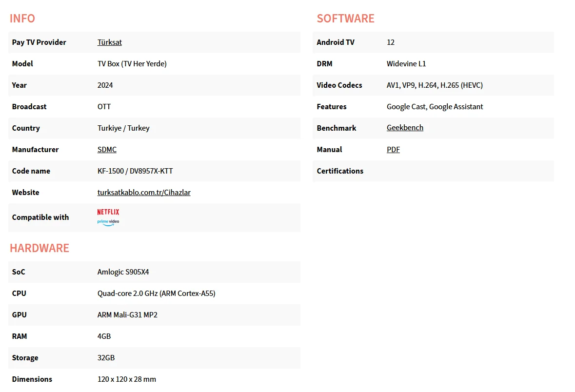This screenshot has height=392, width=575.
Task: Click the Android TV version 12
Action: (391, 42)
